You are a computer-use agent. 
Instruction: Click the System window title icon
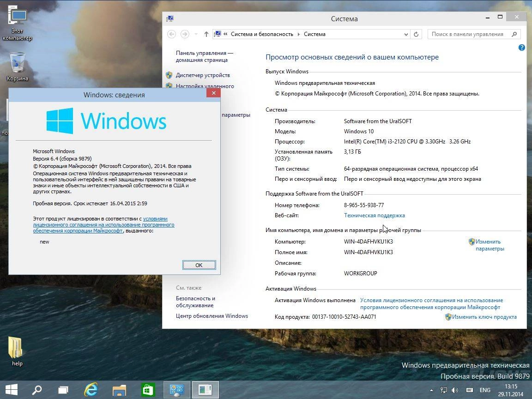[x=170, y=18]
